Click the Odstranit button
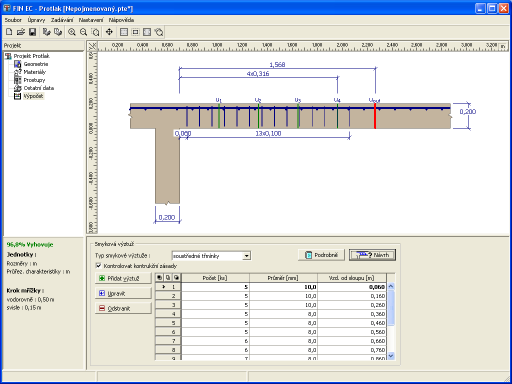512x384 pixels. click(123, 308)
